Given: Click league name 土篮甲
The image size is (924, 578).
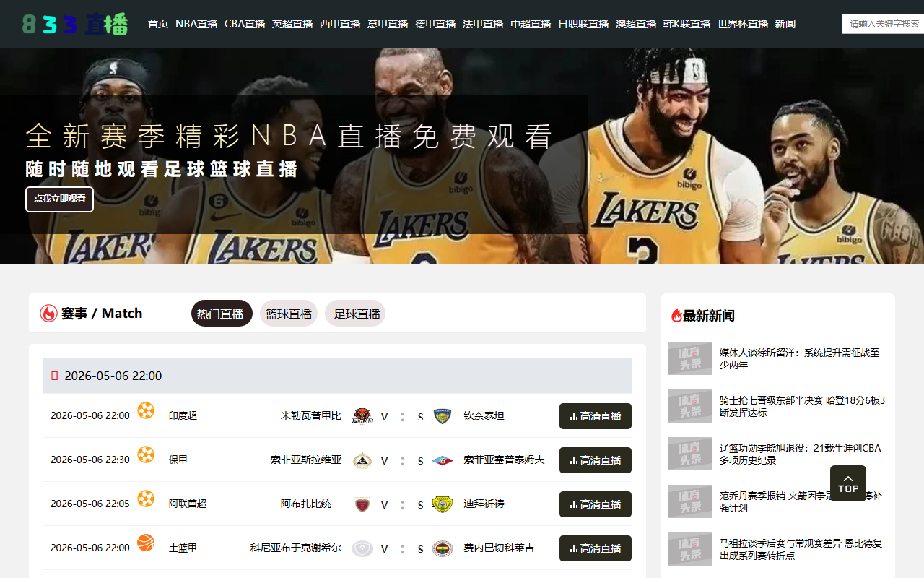Looking at the screenshot, I should pyautogui.click(x=183, y=548).
